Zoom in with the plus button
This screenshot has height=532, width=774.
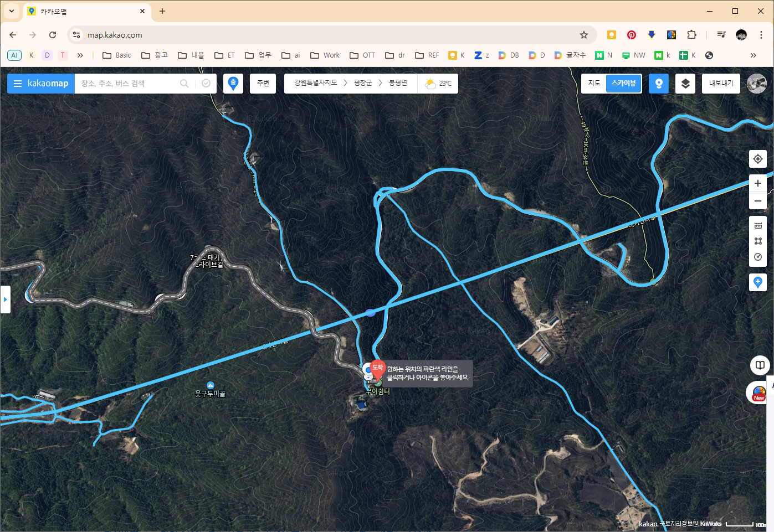click(758, 183)
